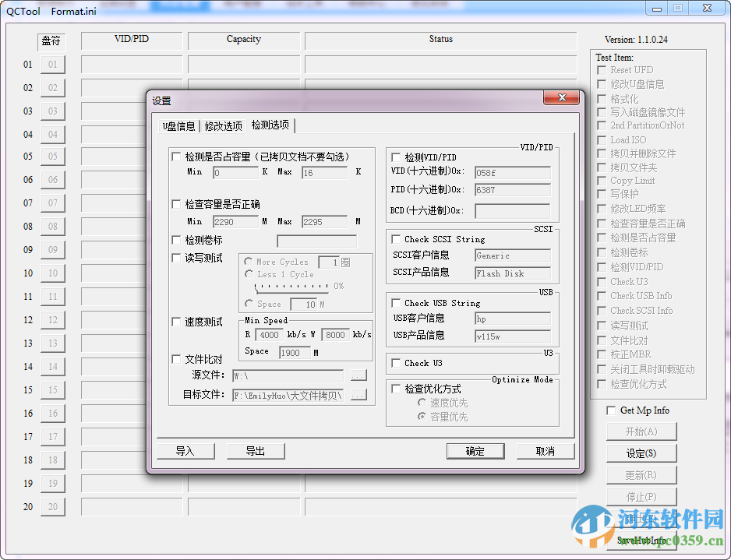Switch to the U盘信息 tab
This screenshot has width=731, height=560.
pos(178,125)
